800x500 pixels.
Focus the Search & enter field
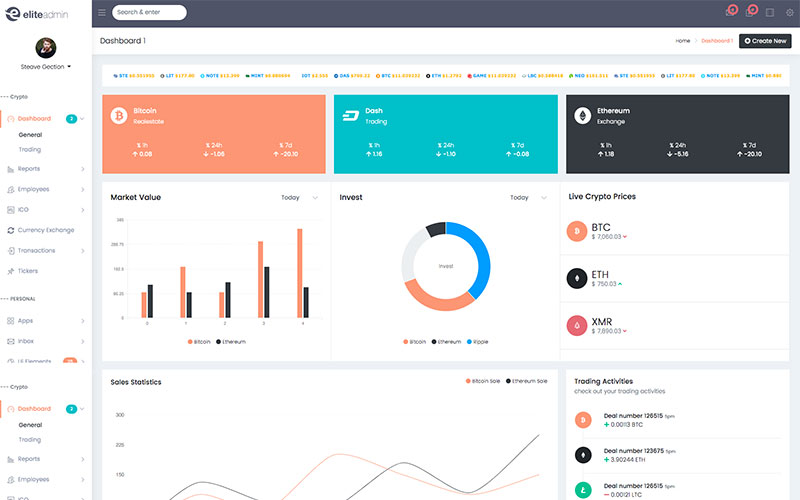149,12
